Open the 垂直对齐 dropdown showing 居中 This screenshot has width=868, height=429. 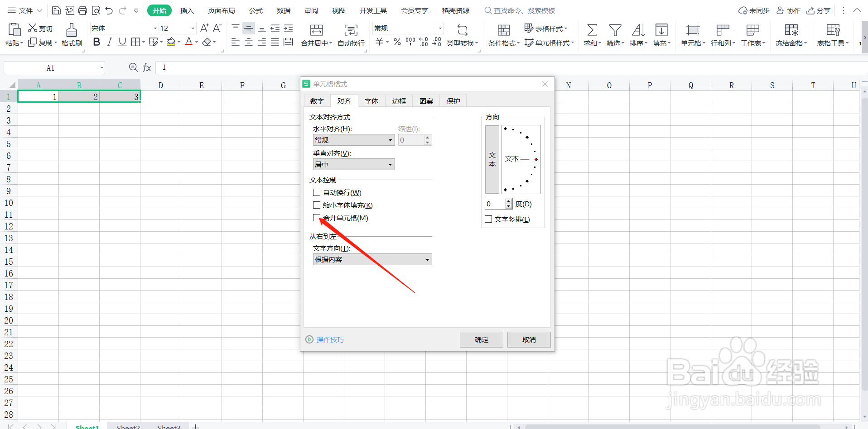point(354,164)
